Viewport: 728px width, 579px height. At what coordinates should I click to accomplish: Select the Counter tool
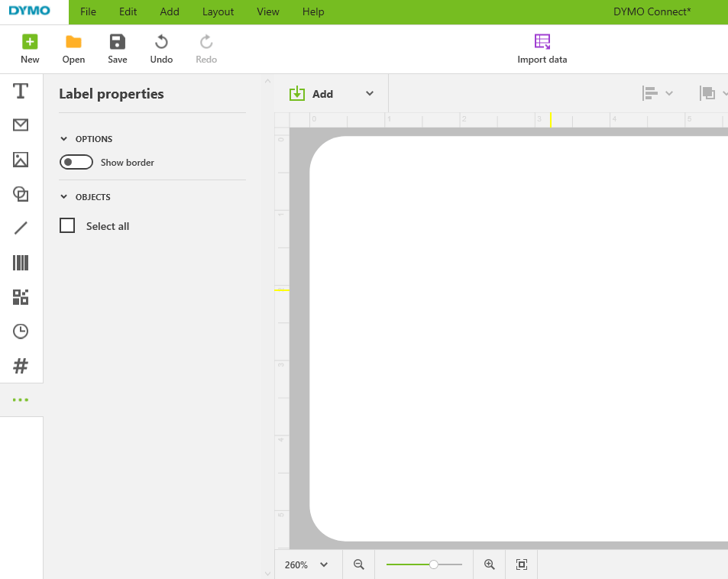click(21, 365)
